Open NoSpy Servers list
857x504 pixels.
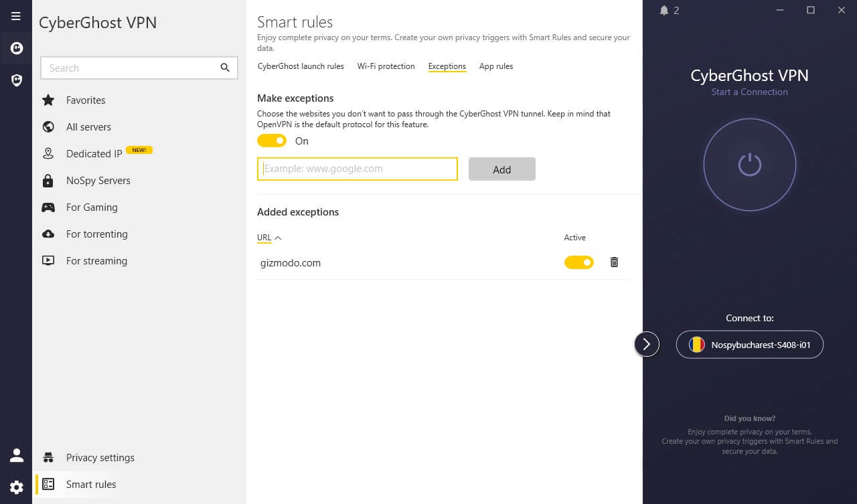(x=98, y=181)
